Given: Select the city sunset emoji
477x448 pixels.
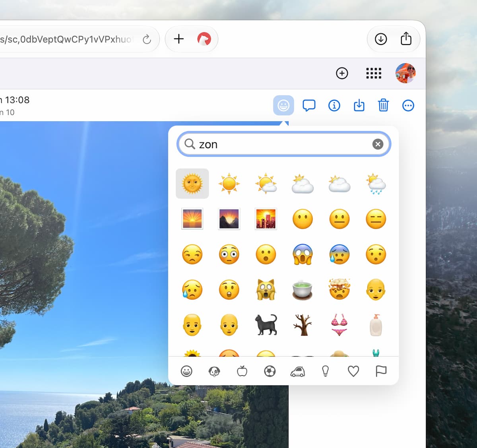Looking at the screenshot, I should pyautogui.click(x=266, y=219).
